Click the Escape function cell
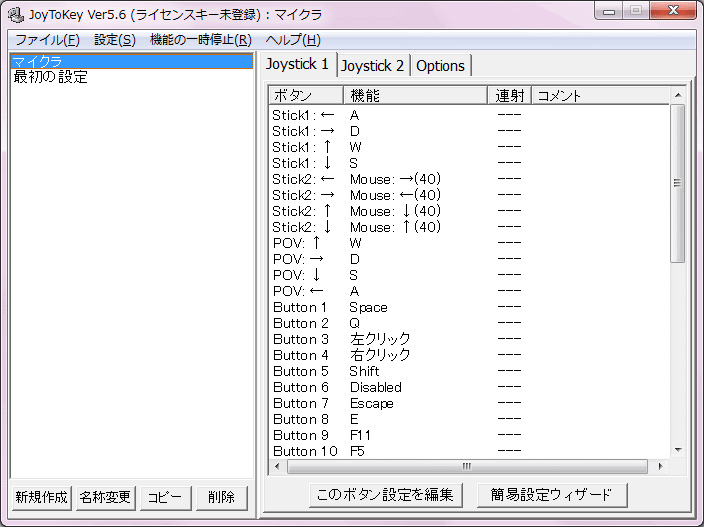 (x=371, y=404)
